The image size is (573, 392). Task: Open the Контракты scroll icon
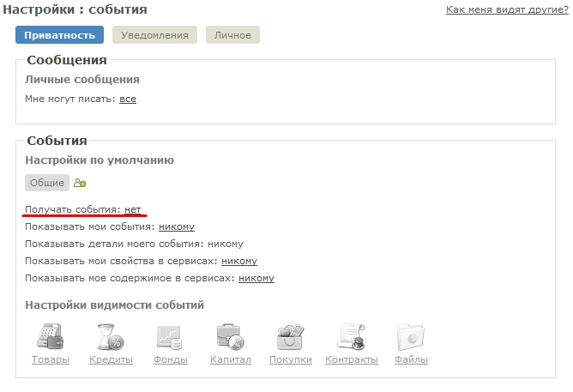[351, 336]
